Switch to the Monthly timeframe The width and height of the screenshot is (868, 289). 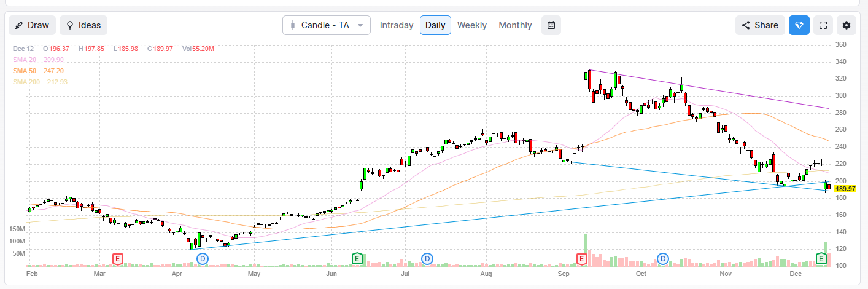pos(515,25)
